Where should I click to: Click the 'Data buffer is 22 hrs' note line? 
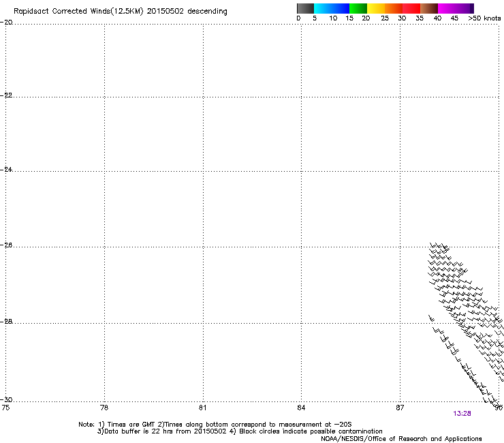tap(240, 431)
